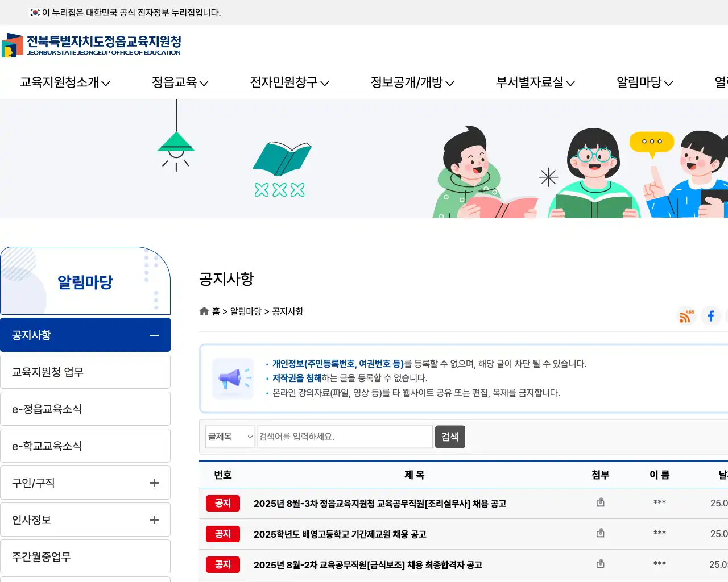Image resolution: width=728 pixels, height=582 pixels.
Task: Click the Jeongeup Office of Education logo
Action: [x=91, y=45]
